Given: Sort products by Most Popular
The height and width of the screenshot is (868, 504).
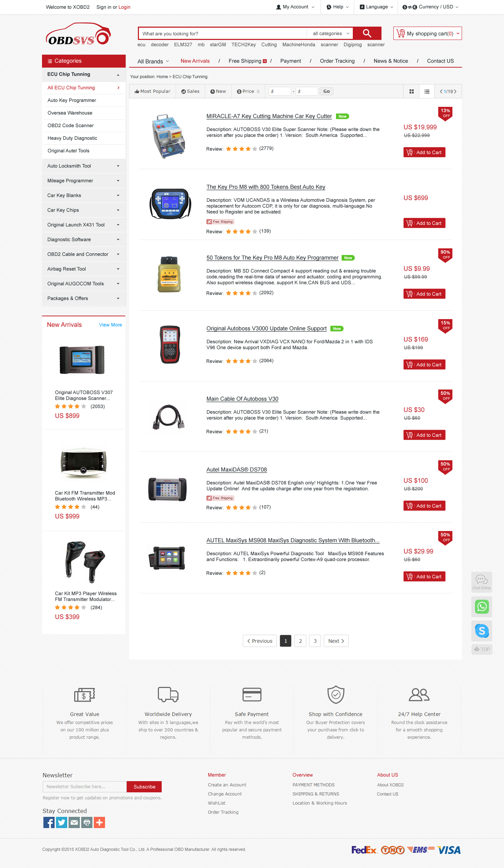Looking at the screenshot, I should pos(153,91).
